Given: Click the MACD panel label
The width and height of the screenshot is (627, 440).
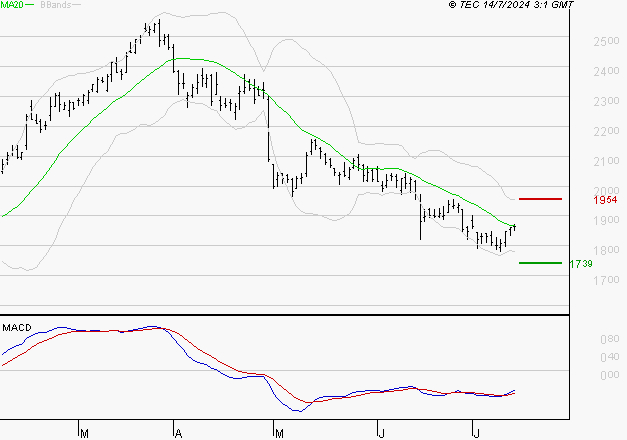Looking at the screenshot, I should [x=17, y=328].
